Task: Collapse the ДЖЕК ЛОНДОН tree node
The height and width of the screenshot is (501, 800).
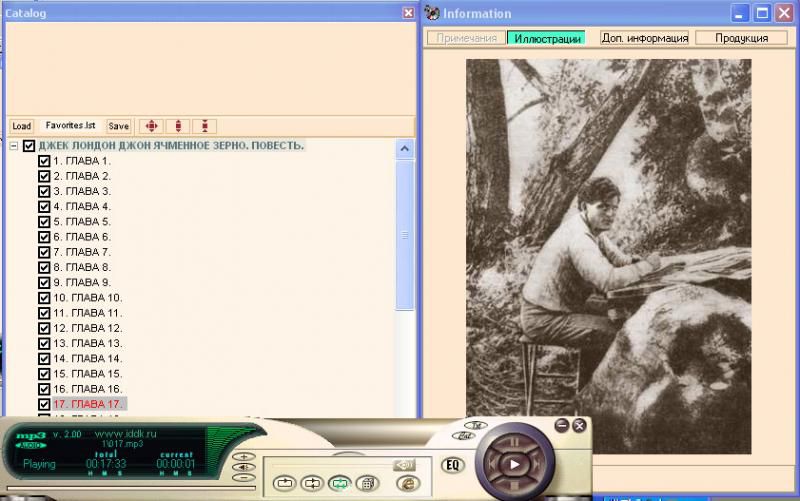Action: coord(14,146)
